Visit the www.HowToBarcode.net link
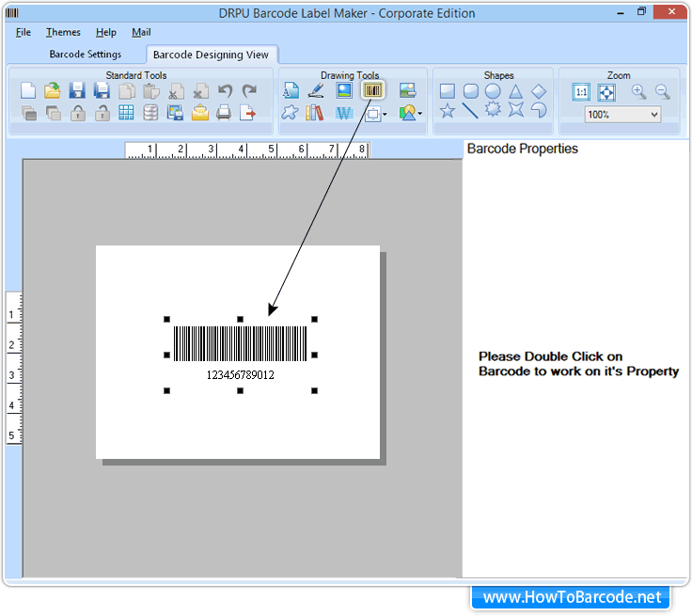This screenshot has width=692, height=616. pos(572,597)
